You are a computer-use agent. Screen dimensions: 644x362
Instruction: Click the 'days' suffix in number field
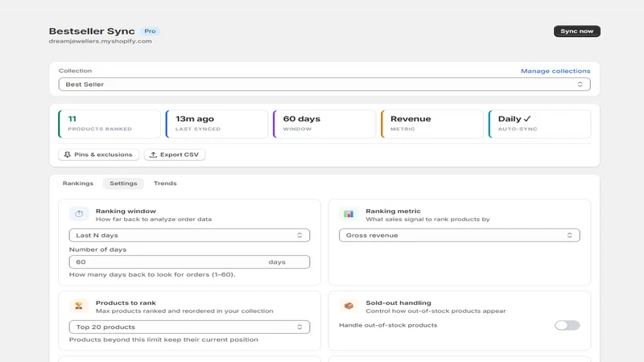[277, 262]
